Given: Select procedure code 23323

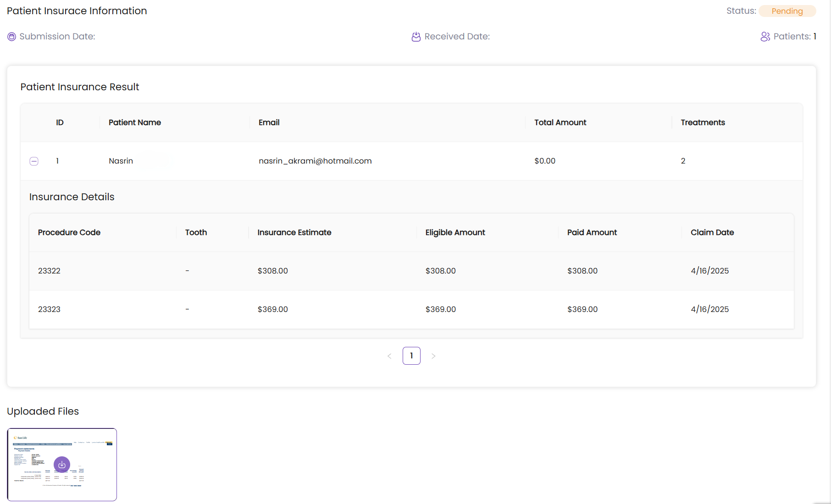Looking at the screenshot, I should [x=50, y=309].
